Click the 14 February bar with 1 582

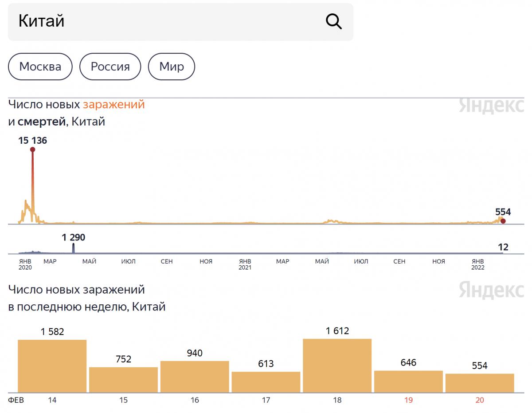(x=52, y=366)
